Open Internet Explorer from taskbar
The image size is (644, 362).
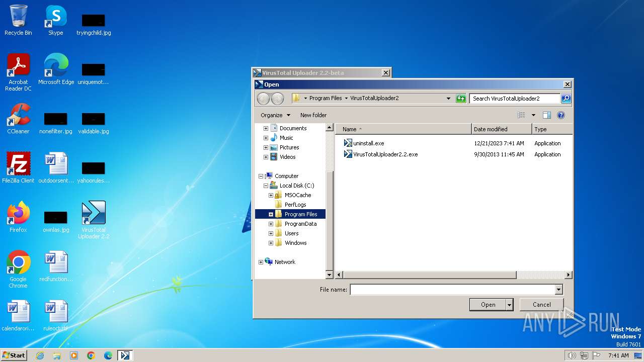click(40, 355)
